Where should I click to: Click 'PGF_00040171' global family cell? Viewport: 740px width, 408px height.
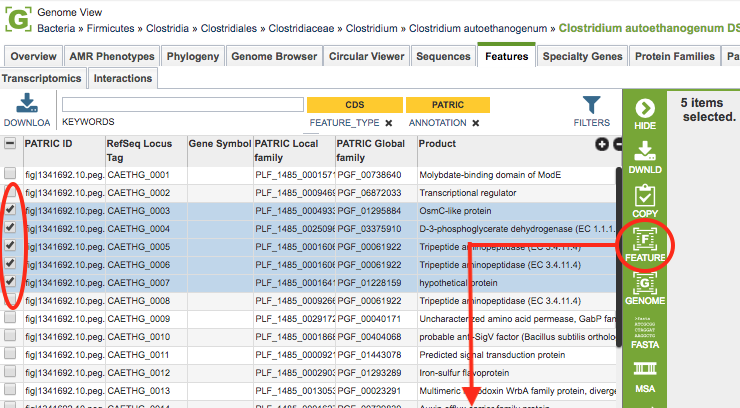pyautogui.click(x=370, y=319)
